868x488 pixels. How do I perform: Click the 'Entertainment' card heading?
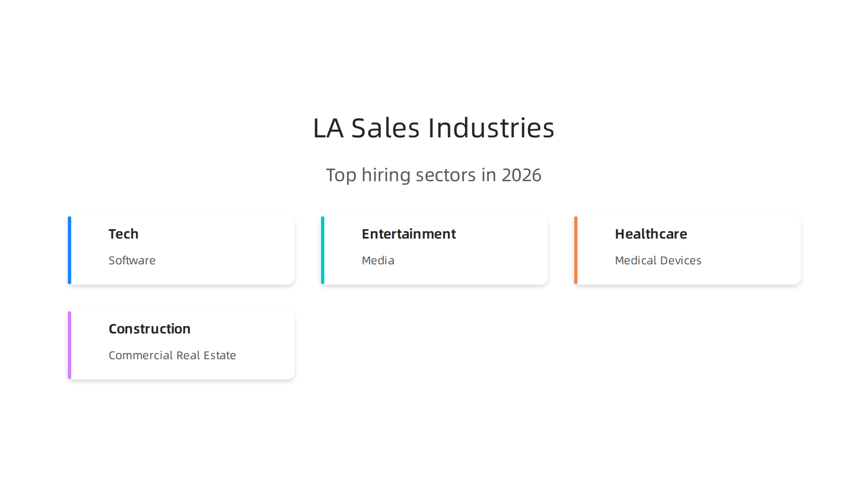409,234
